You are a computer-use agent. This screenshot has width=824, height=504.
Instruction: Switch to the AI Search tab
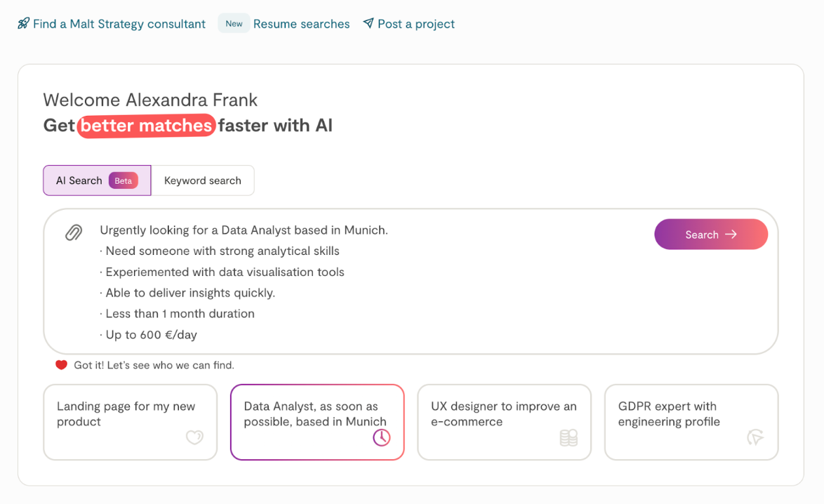pyautogui.click(x=79, y=180)
